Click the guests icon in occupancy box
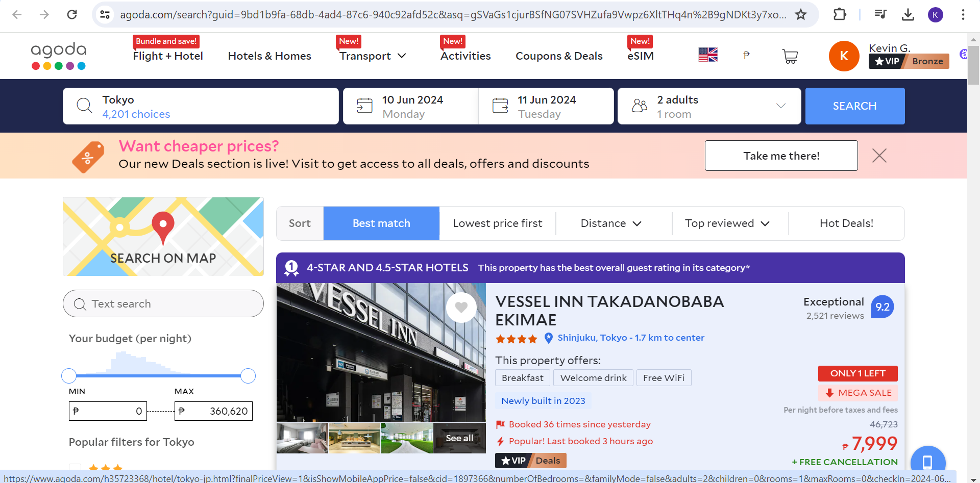 click(x=640, y=106)
